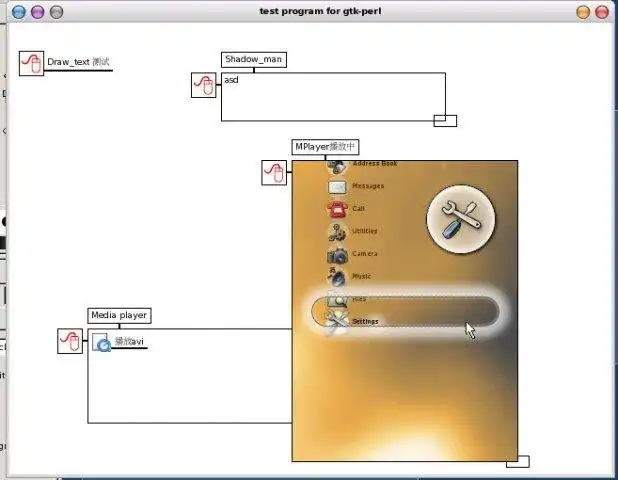Image resolution: width=618 pixels, height=480 pixels.
Task: Select the Address Book icon in MPlayer
Action: tap(337, 166)
